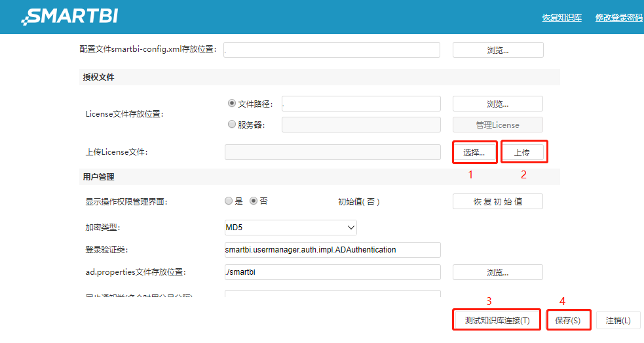Click the 恢复初始值 button

click(498, 201)
